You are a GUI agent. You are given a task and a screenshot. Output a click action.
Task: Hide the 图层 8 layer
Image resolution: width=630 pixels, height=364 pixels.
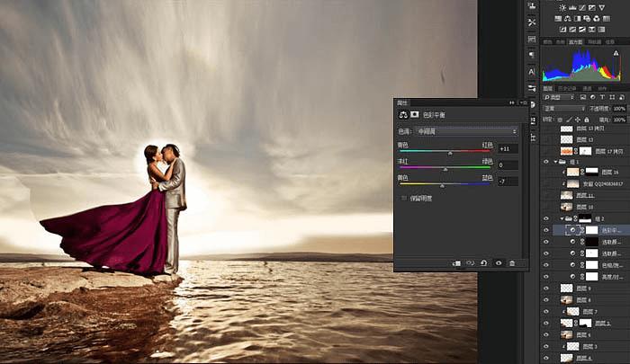(545, 300)
